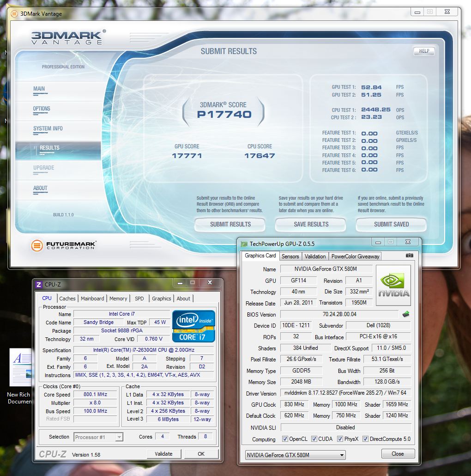Screen dimensions: 471x476
Task: Close the CPU-Z window
Action: pyautogui.click(x=210, y=283)
